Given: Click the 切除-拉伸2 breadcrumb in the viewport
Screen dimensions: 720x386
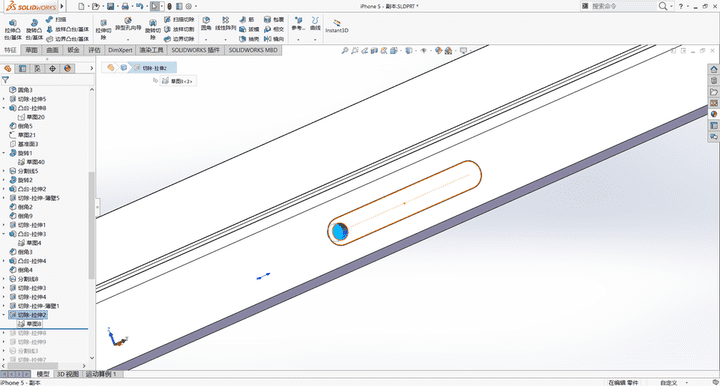Looking at the screenshot, I should (154, 68).
